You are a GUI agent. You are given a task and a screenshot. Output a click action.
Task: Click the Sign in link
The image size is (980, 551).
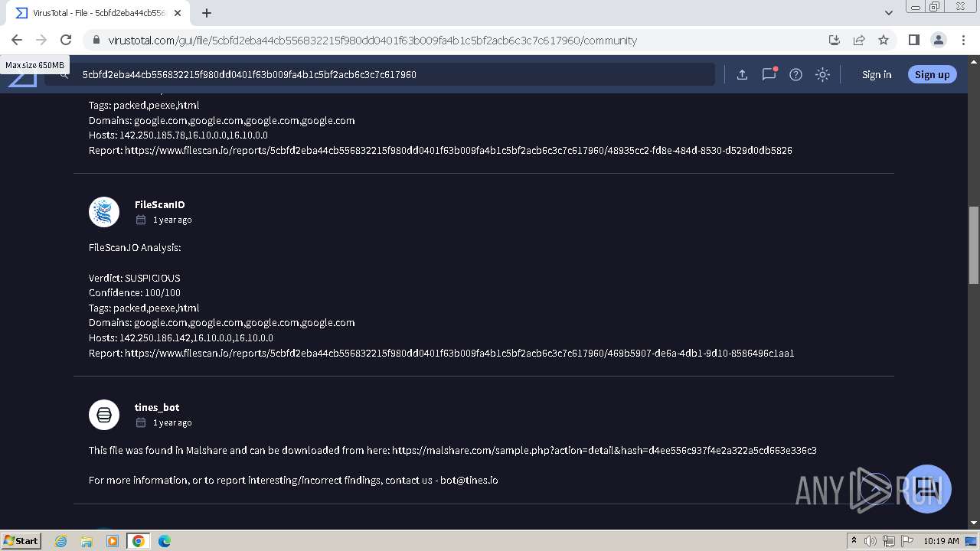877,74
